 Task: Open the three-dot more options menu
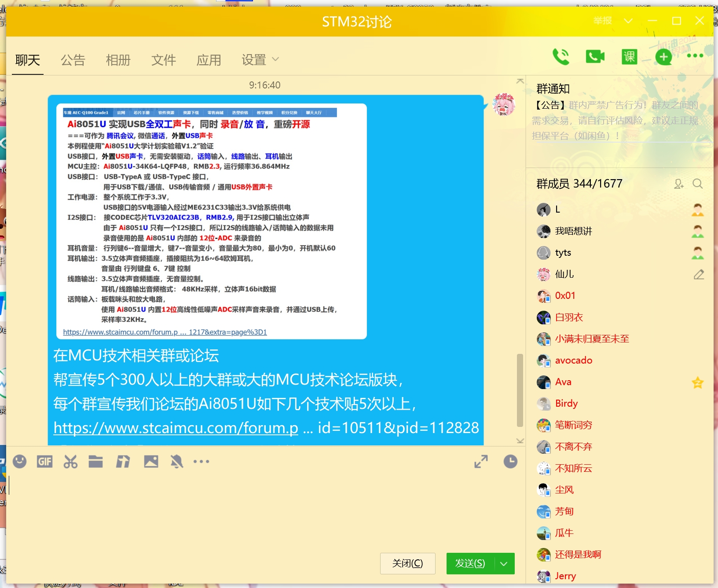pos(695,55)
